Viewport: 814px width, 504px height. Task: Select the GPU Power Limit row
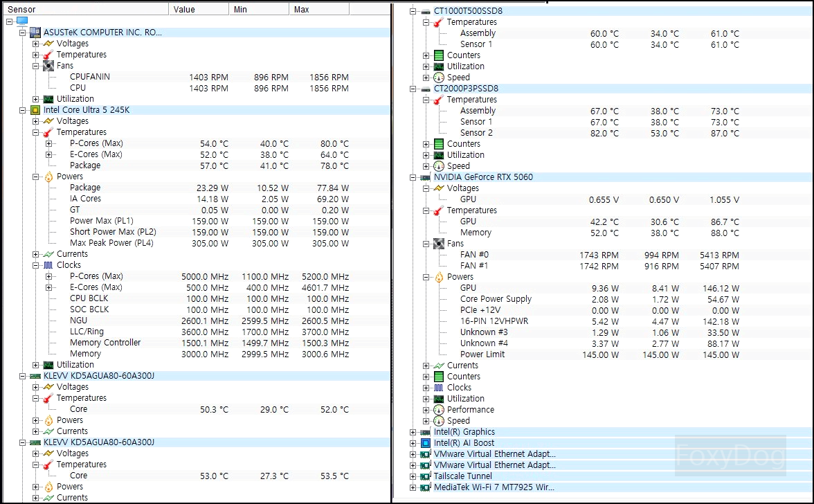pyautogui.click(x=605, y=354)
